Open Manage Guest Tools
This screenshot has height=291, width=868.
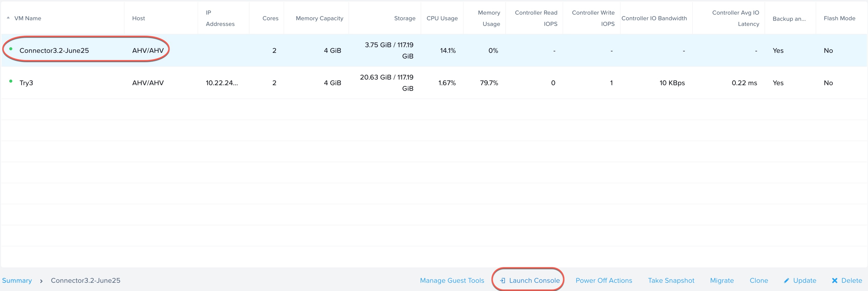coord(452,280)
